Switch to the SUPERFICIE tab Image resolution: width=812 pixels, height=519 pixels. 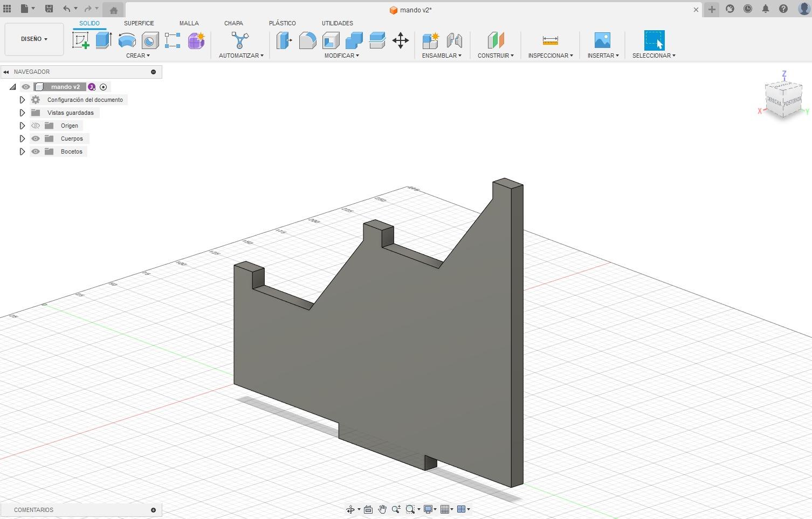139,23
